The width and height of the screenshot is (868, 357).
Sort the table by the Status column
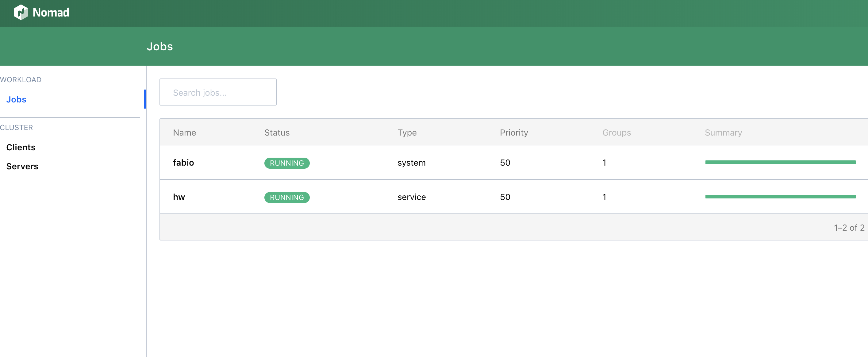coord(277,133)
